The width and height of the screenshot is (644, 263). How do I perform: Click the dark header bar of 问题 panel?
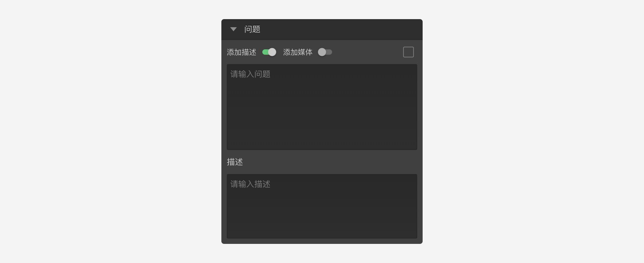coord(322,30)
